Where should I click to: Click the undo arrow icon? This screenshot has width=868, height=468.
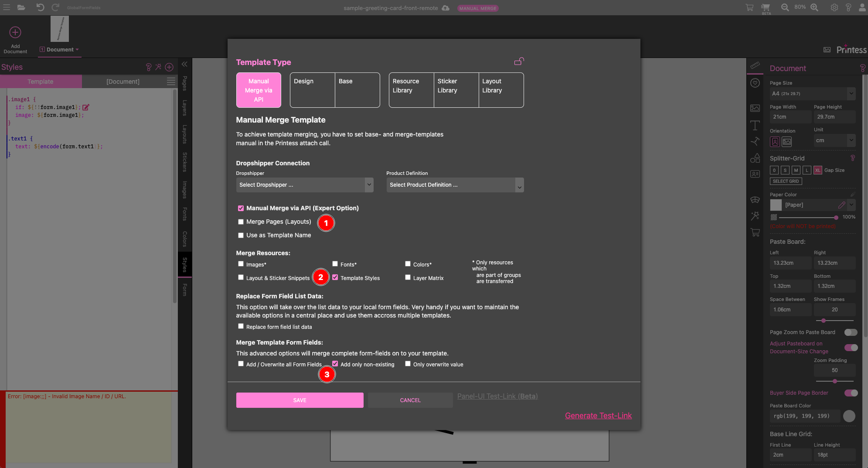pos(40,7)
